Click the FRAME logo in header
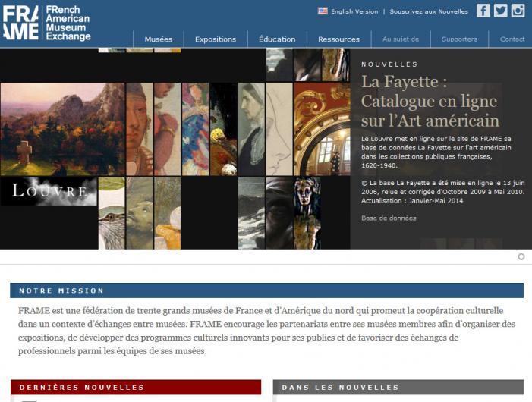The height and width of the screenshot is (402, 532). click(x=47, y=23)
